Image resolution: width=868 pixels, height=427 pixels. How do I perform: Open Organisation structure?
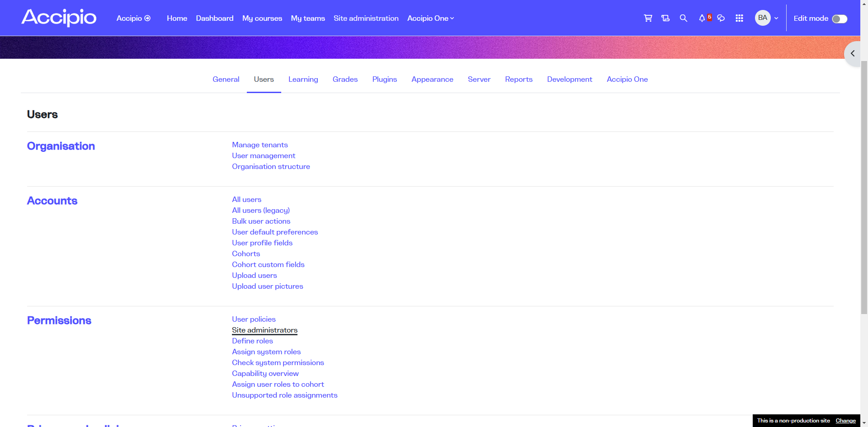point(271,166)
